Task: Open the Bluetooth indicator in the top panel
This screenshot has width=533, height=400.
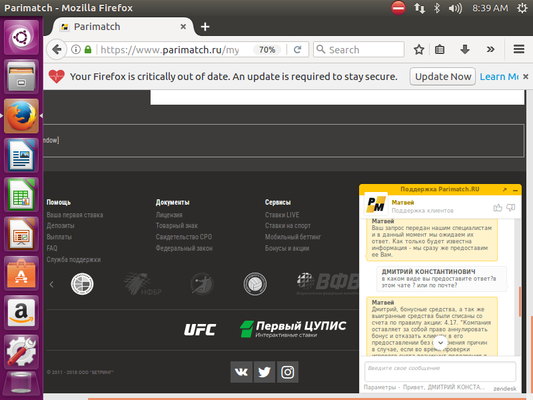Action: (x=437, y=8)
